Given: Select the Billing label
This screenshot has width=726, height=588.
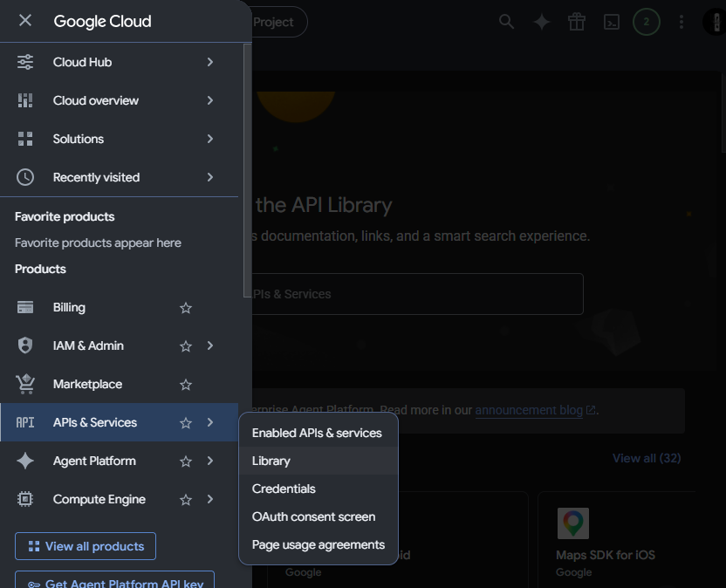Looking at the screenshot, I should click(x=69, y=307).
